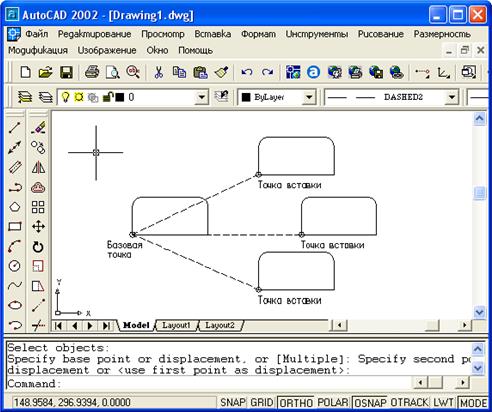Open the Модификация menu
Screen dimensions: 492x412
pyautogui.click(x=38, y=50)
